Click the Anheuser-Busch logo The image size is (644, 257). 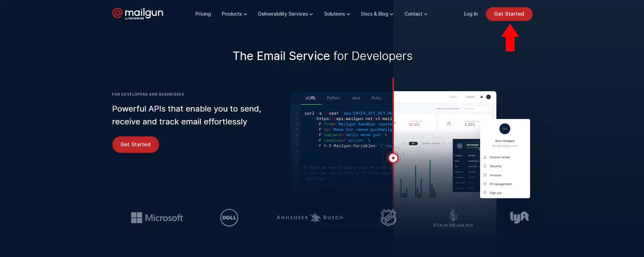(309, 218)
